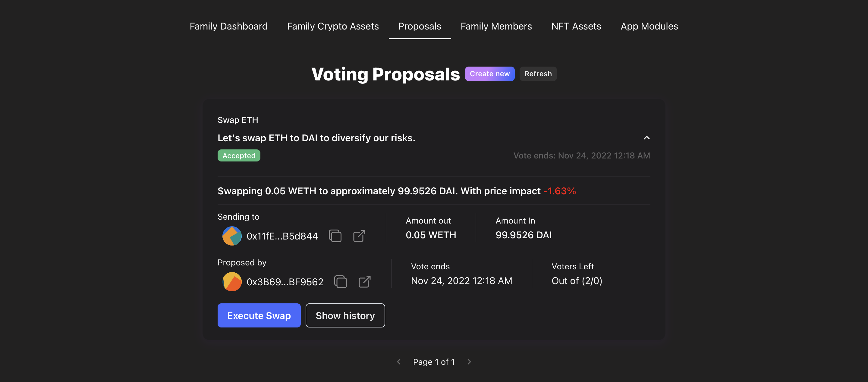Select the Proposals tab
This screenshot has height=382, width=868.
[x=420, y=26]
